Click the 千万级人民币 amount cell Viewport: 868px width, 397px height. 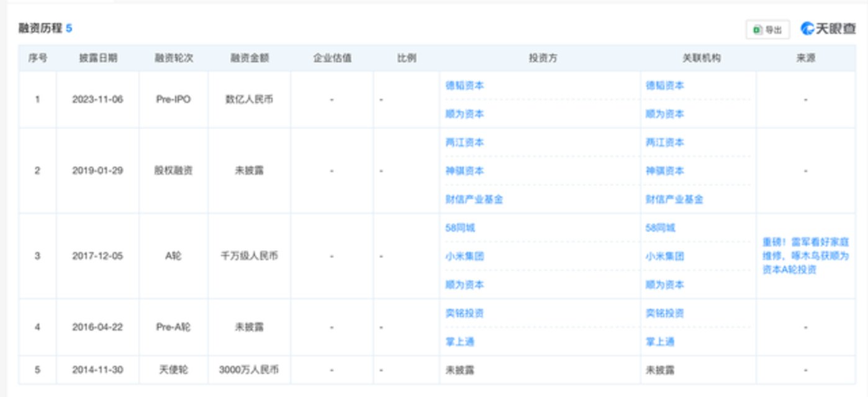249,256
